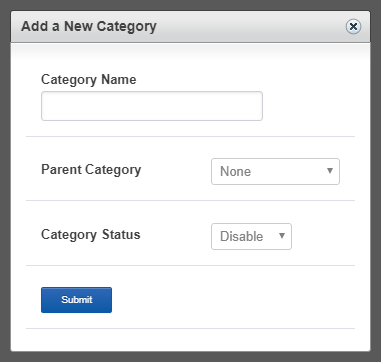Click the divider line under Category Status row
This screenshot has width=381, height=362.
click(x=190, y=266)
